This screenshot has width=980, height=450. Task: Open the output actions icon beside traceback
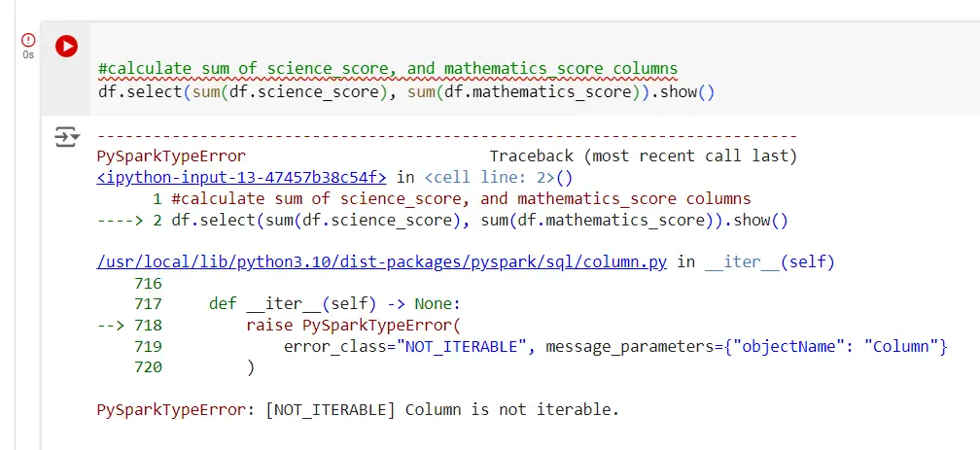click(67, 136)
